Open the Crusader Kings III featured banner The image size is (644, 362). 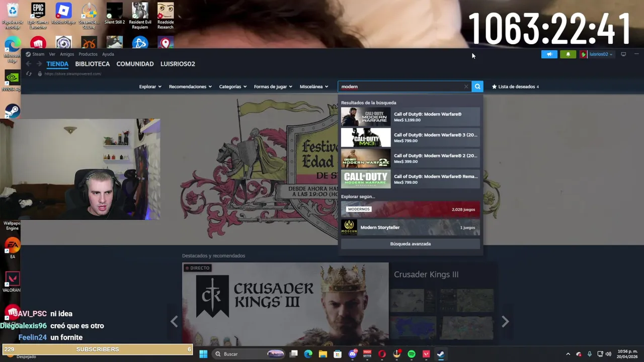point(285,304)
